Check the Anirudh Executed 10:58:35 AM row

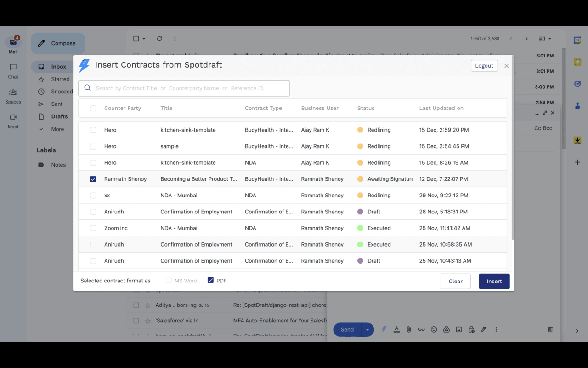[x=93, y=245]
